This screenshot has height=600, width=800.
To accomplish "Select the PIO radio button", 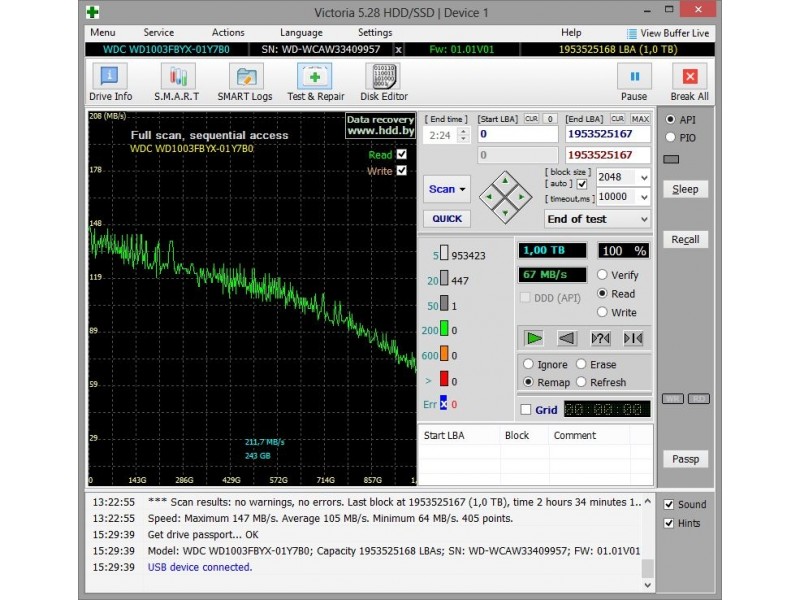I will click(x=670, y=137).
